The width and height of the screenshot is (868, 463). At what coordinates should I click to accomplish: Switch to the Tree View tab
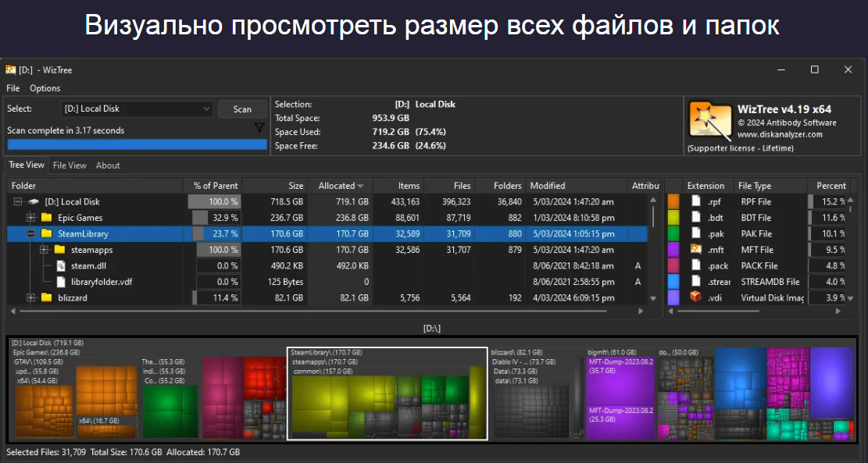[26, 165]
